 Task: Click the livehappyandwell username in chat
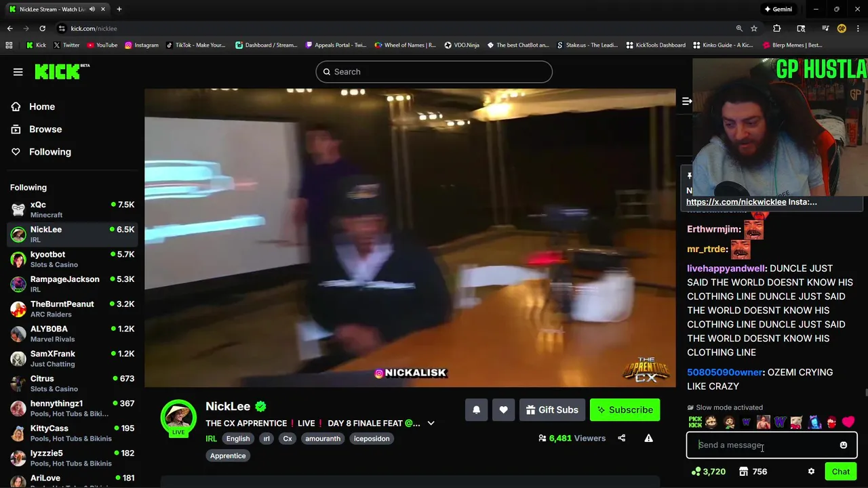point(726,268)
